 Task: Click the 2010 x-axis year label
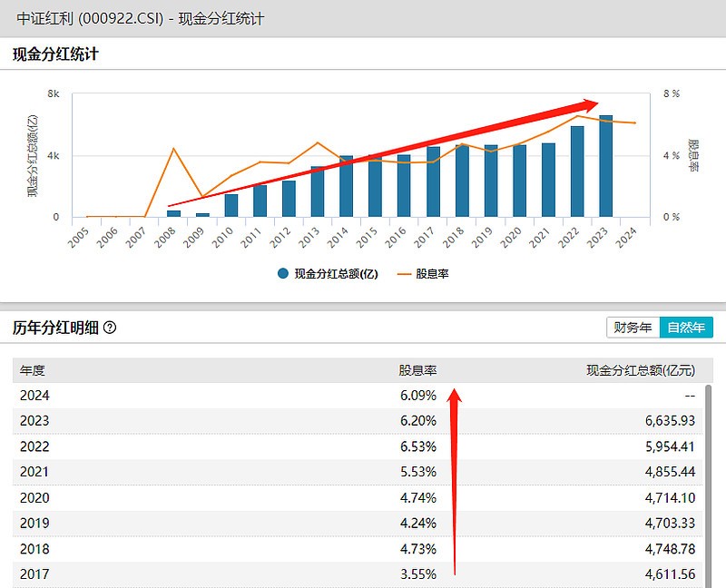222,237
